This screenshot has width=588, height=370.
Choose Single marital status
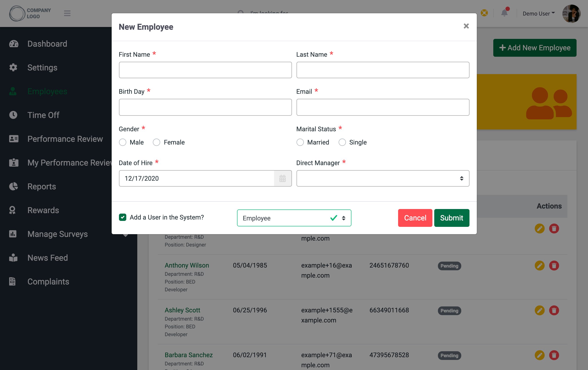(342, 142)
